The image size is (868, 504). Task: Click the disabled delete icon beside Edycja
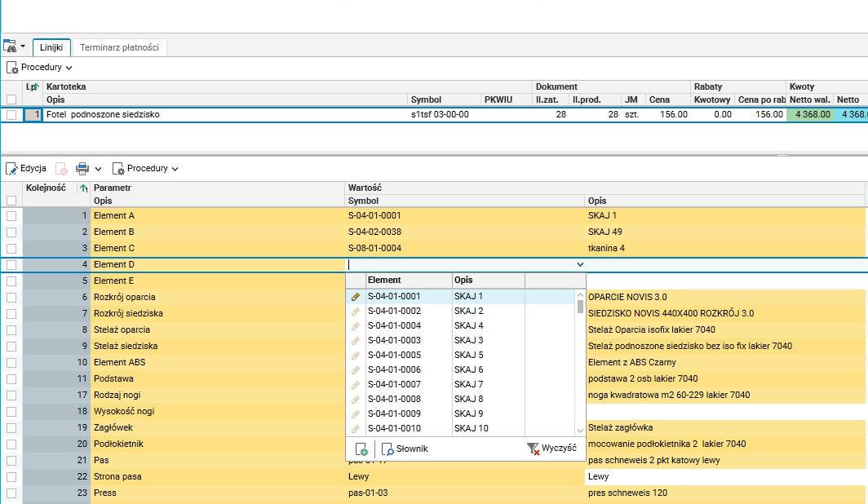(62, 169)
